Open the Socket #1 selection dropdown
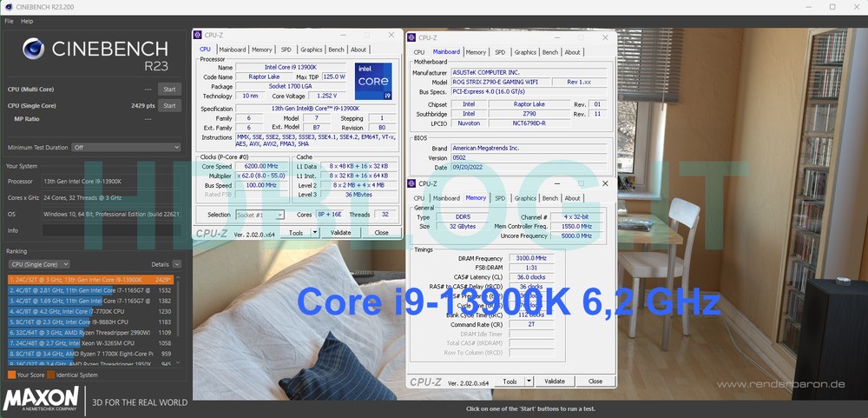This screenshot has width=868, height=418. [260, 215]
